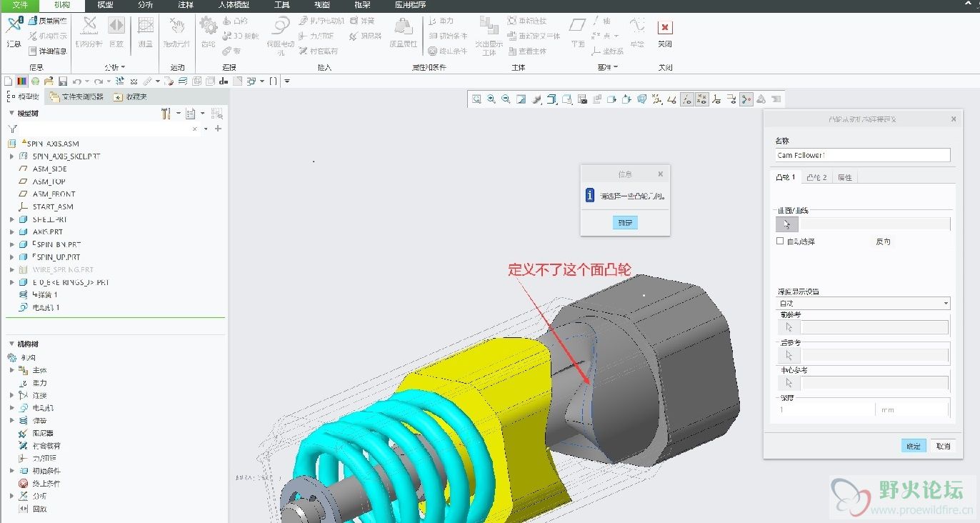The width and height of the screenshot is (980, 523).
Task: Switch to the 属性 tab in cam dialog
Action: pos(844,177)
